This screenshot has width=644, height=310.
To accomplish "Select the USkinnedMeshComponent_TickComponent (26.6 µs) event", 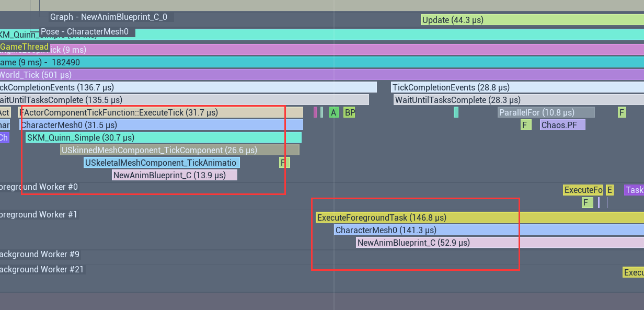I will coord(179,150).
